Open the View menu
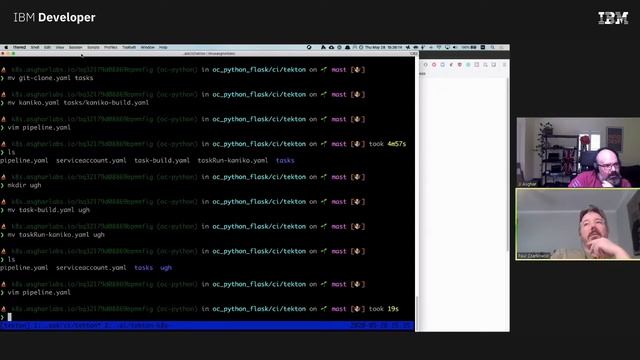 [x=60, y=47]
